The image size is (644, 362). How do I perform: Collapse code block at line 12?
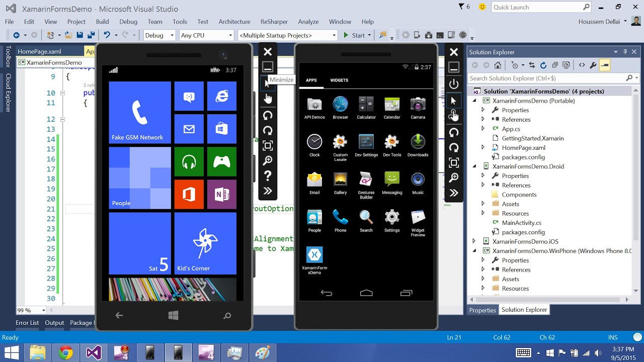[x=62, y=119]
